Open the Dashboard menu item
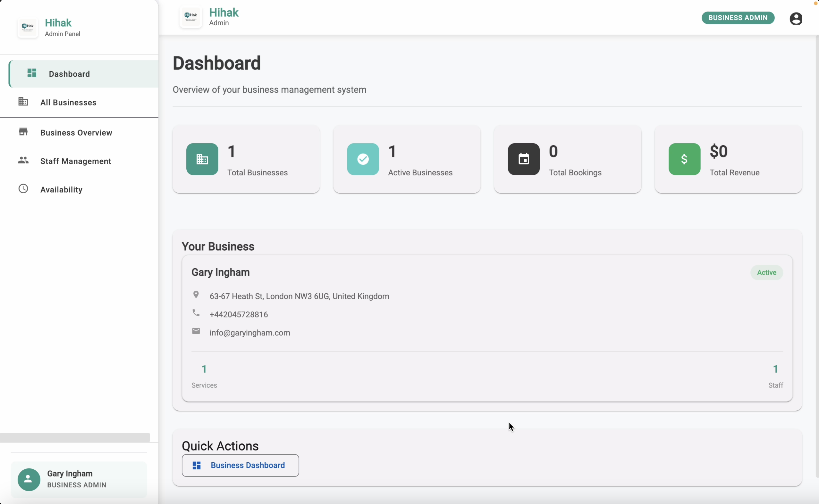The image size is (819, 504). (x=69, y=74)
